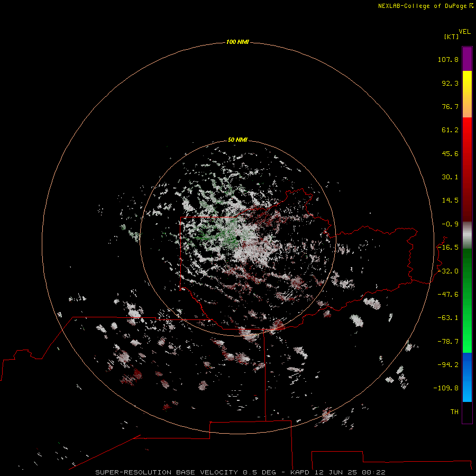Click the -63.1 velocity scale value

[448, 318]
